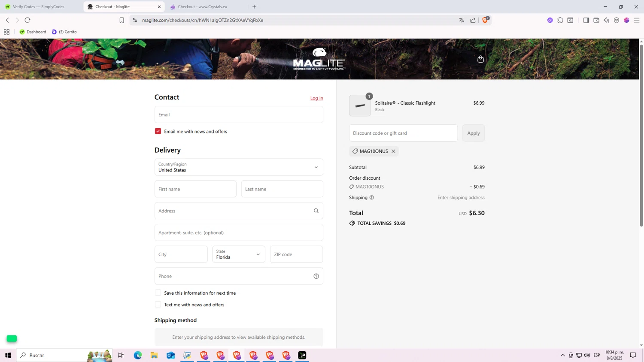Click the page vertical scrollbar

click(641, 135)
